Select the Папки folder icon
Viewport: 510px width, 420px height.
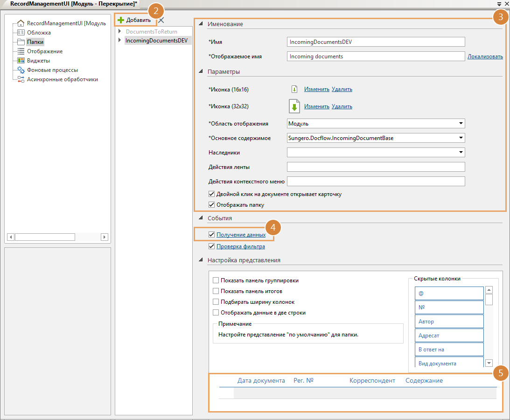(x=21, y=42)
